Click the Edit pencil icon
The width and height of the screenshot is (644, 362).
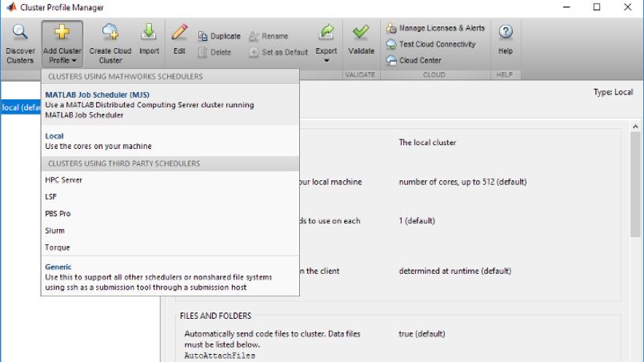(x=179, y=33)
